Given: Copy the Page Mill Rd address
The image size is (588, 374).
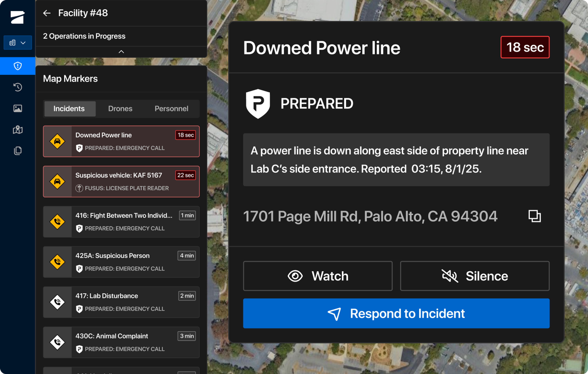Looking at the screenshot, I should pos(534,216).
